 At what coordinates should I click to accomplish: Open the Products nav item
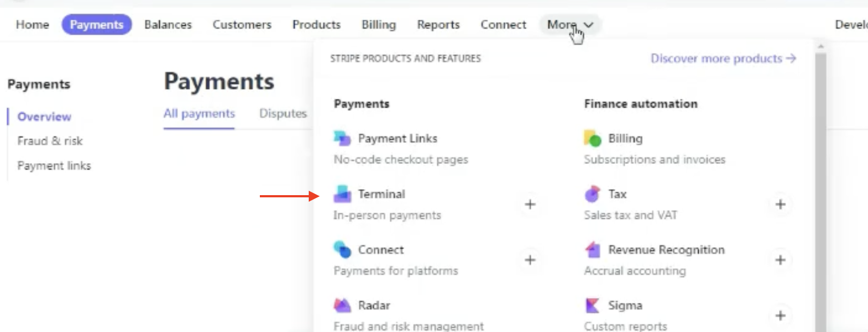tap(316, 25)
